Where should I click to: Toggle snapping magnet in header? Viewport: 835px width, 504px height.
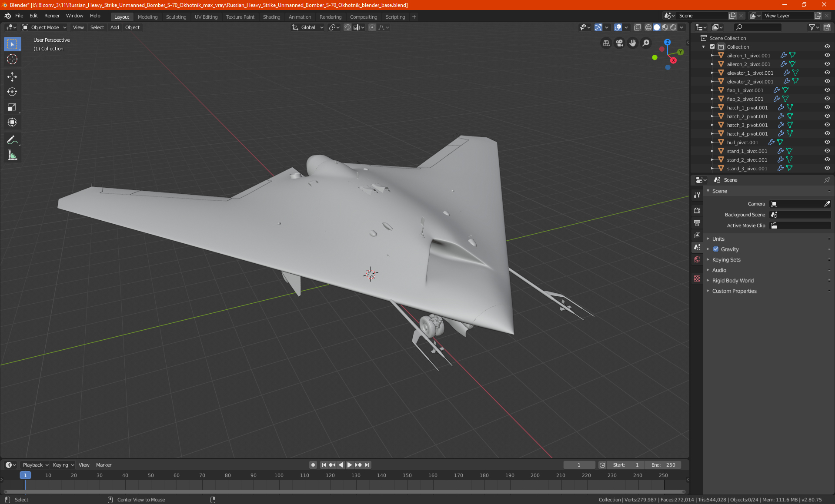point(347,27)
